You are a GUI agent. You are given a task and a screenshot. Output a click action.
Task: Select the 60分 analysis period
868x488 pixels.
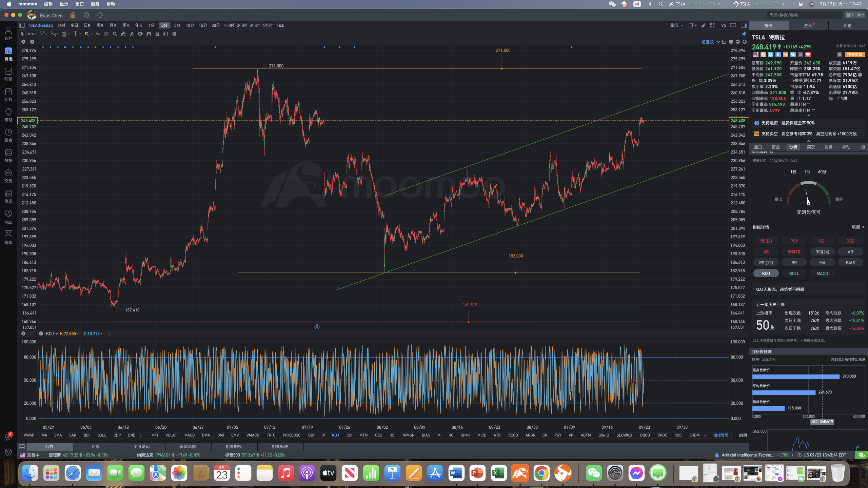click(822, 172)
